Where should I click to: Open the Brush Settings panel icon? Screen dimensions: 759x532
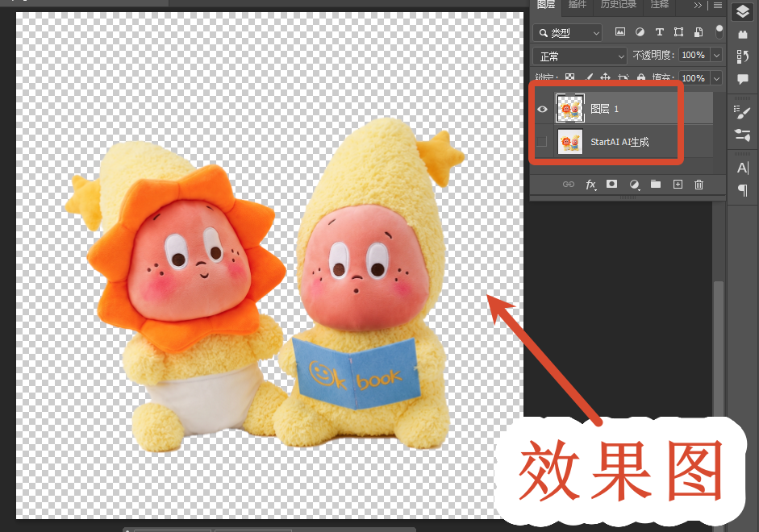742,112
